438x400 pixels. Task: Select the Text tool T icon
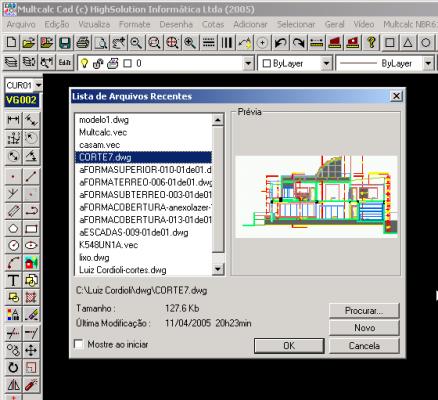tap(13, 281)
